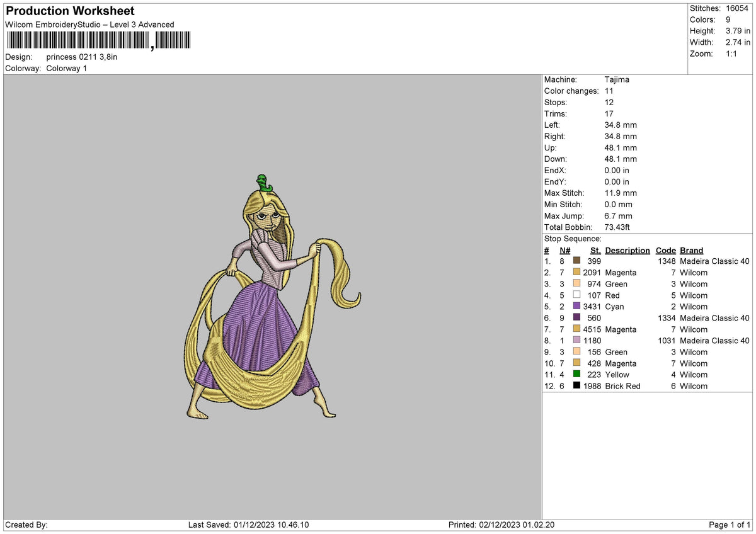Click the black Brick Red swatch in stop 12
The width and height of the screenshot is (756, 534).
tap(576, 386)
